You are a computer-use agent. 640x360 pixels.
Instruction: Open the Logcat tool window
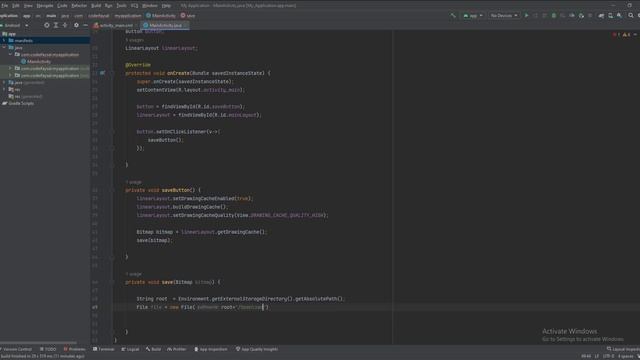(x=131, y=349)
